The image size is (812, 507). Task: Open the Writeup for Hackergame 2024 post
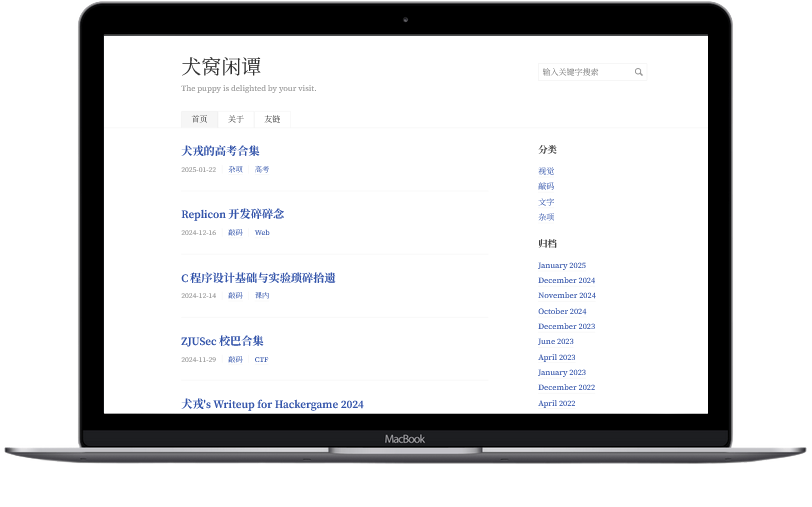click(x=272, y=404)
